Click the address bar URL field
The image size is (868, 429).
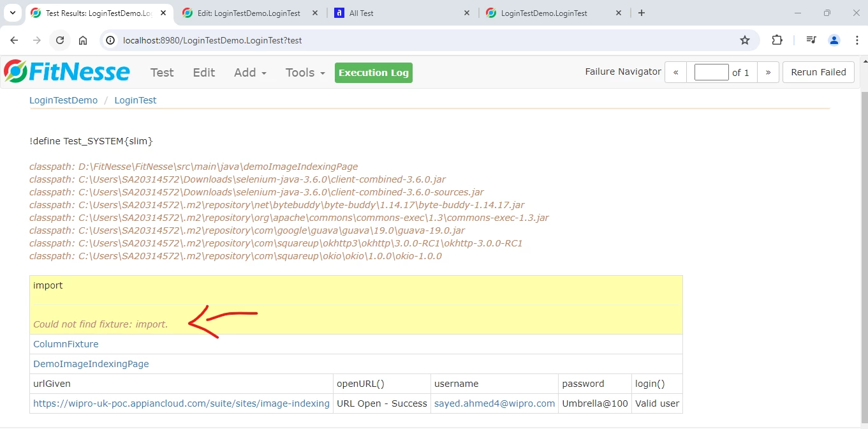[x=421, y=40]
